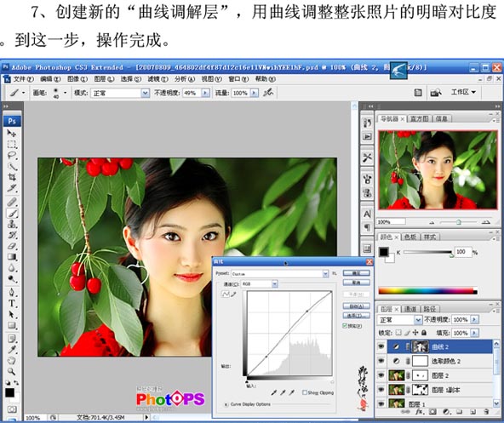Switch to the 路径 tab
The height and width of the screenshot is (423, 504).
(429, 309)
